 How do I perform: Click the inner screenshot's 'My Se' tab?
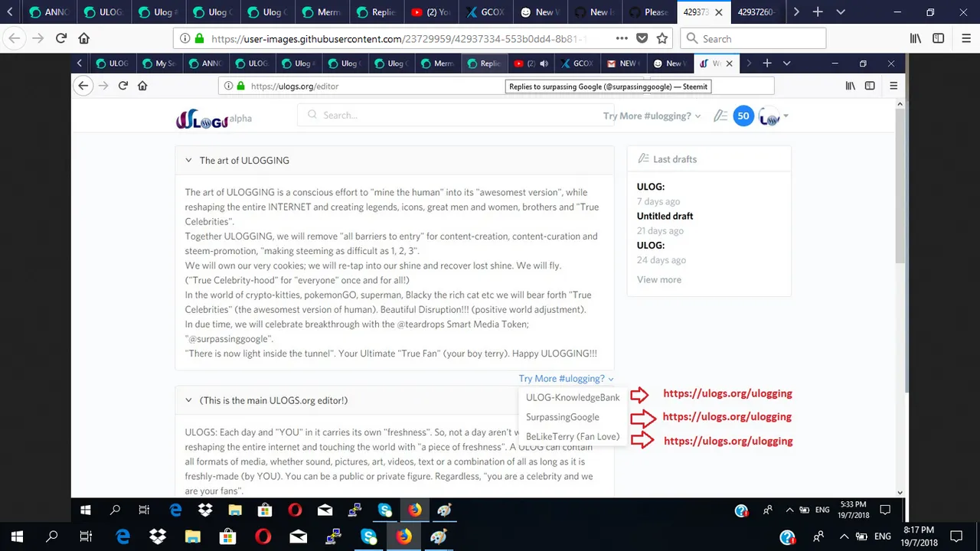click(159, 64)
